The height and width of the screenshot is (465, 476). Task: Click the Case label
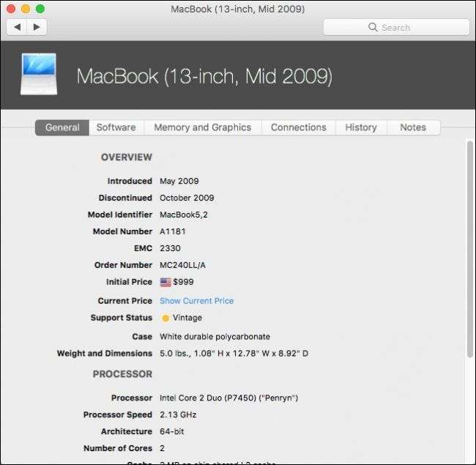142,337
